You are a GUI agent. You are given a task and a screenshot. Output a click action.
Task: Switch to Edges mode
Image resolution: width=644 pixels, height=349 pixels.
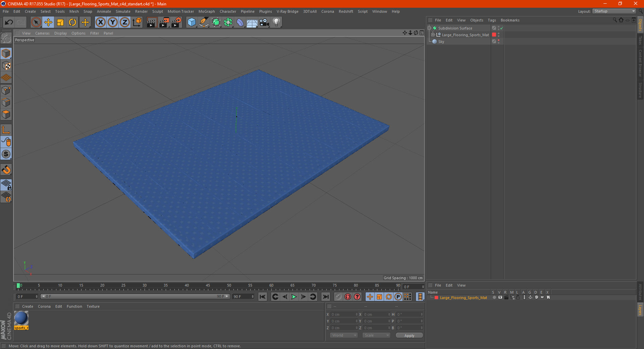click(x=6, y=102)
